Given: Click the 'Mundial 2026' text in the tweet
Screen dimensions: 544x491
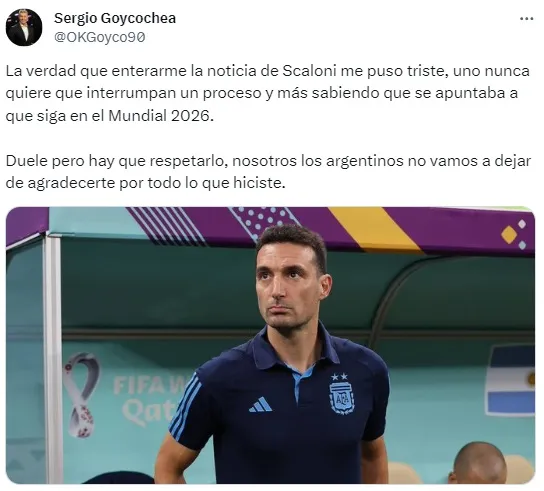Looking at the screenshot, I should [x=160, y=116].
